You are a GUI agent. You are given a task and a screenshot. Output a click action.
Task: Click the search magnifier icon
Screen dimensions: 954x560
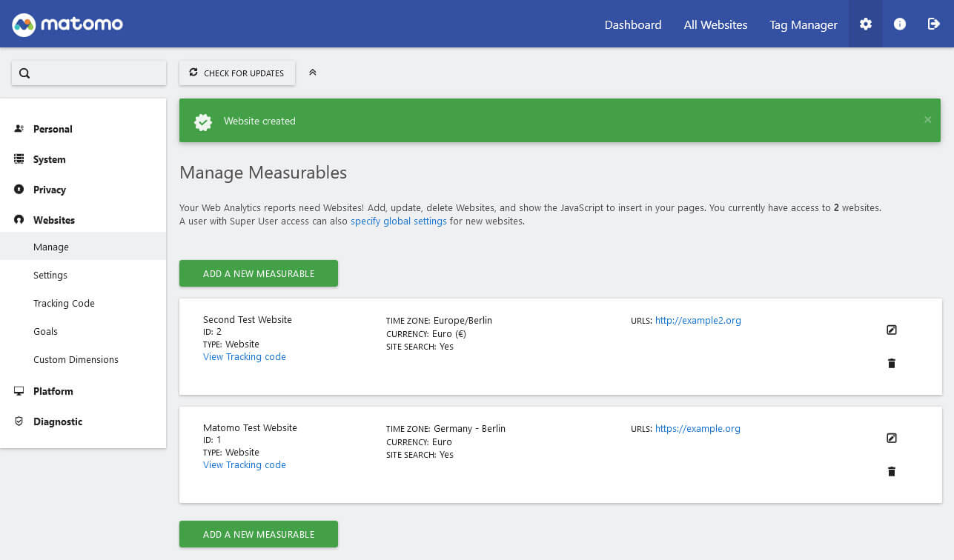pyautogui.click(x=24, y=73)
